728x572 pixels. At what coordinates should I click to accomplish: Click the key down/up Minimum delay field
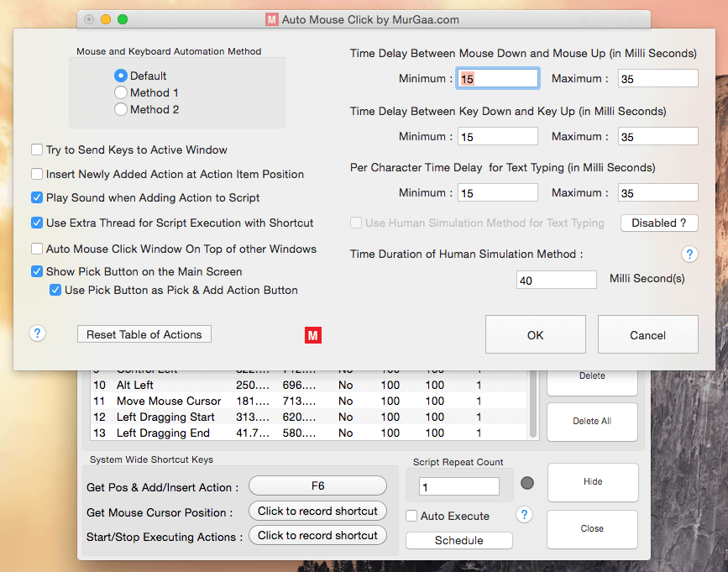[497, 137]
